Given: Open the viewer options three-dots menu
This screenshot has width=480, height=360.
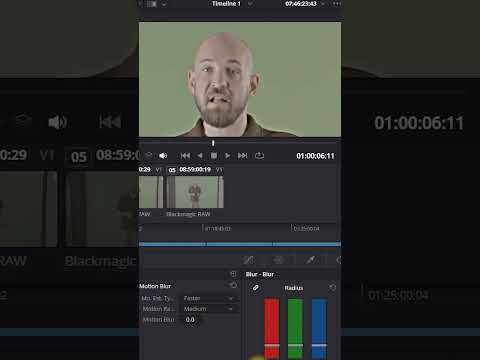Looking at the screenshot, I should 337,4.
